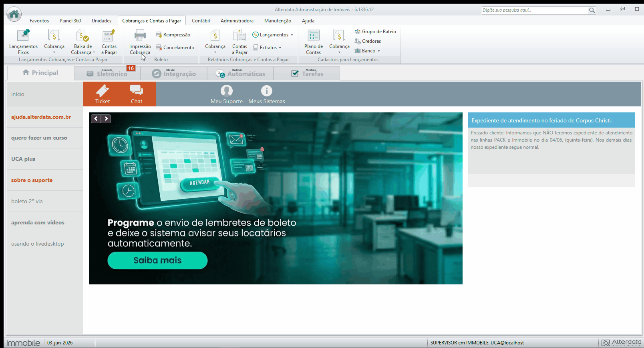Open Meu Suporte
Screen dimensions: 644x348
[x=227, y=94]
